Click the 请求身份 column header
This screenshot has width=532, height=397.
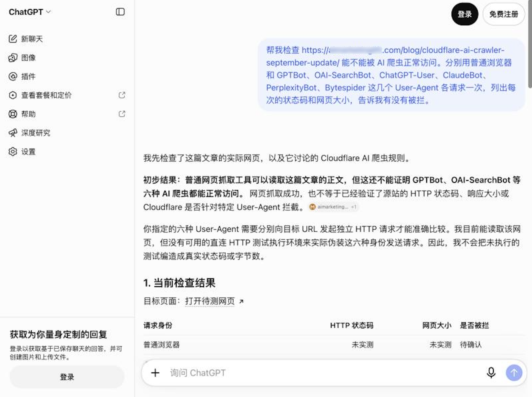point(158,325)
